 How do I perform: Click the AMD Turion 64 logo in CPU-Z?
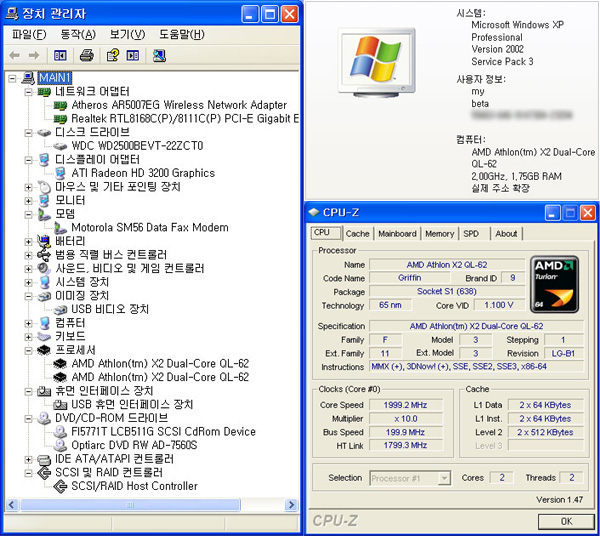click(554, 284)
